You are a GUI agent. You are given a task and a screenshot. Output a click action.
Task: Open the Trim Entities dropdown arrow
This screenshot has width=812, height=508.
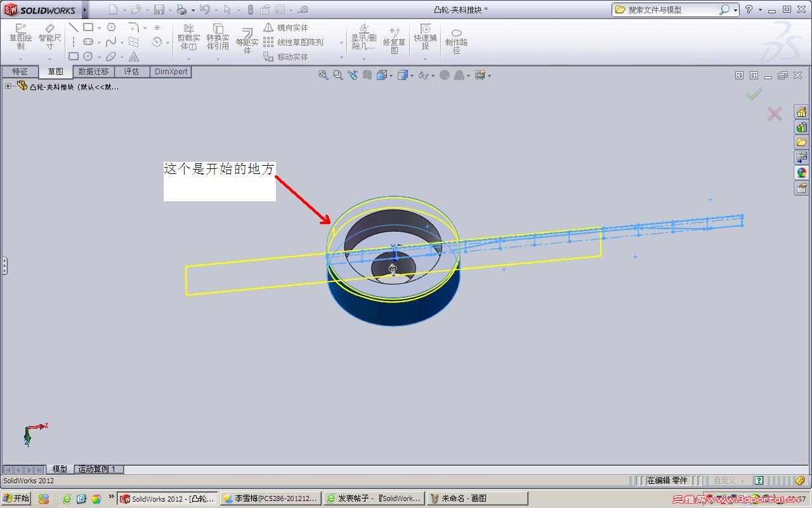tap(188, 59)
